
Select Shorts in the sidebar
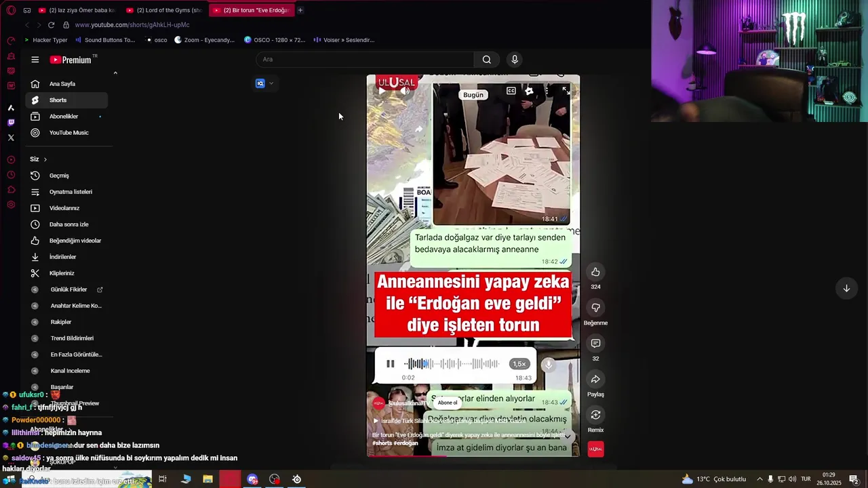66,100
